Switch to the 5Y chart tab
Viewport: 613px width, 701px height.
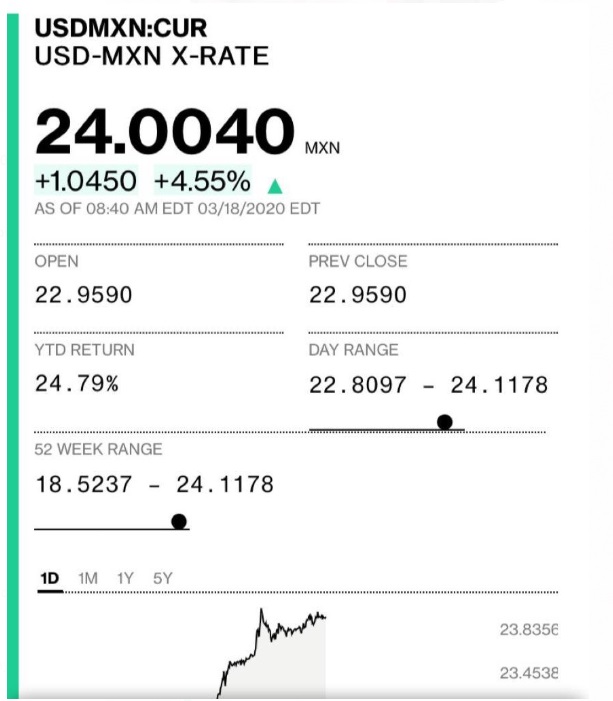point(162,579)
